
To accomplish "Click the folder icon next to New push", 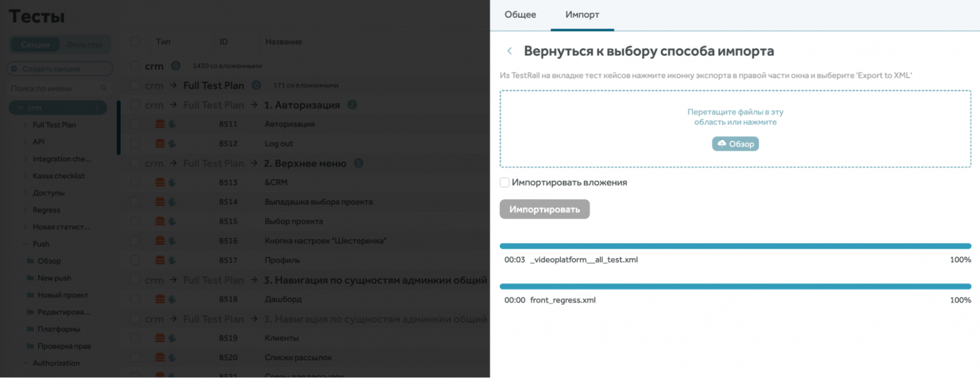I will [30, 278].
